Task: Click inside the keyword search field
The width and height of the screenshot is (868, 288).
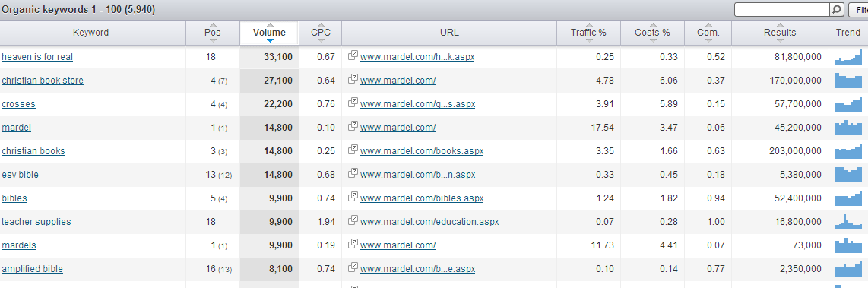Action: coord(781,9)
